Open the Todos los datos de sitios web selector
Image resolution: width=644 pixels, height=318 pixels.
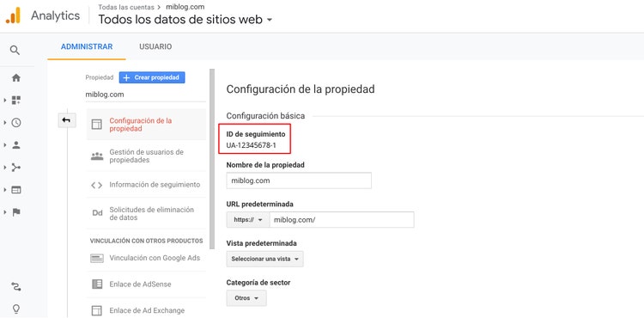tap(185, 19)
